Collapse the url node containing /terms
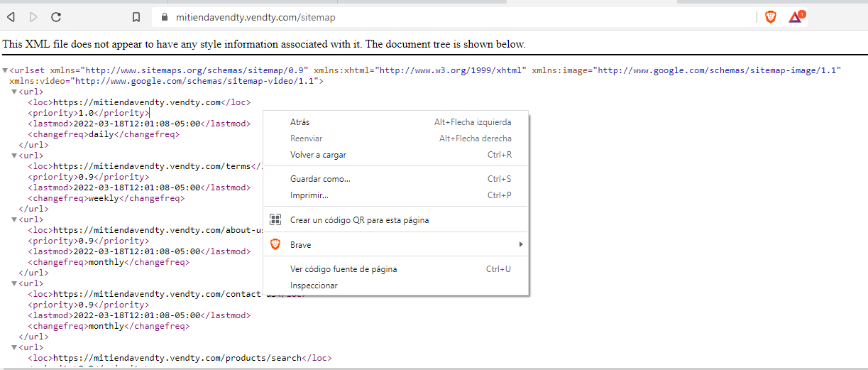Image resolution: width=868 pixels, height=370 pixels. pyautogui.click(x=14, y=156)
